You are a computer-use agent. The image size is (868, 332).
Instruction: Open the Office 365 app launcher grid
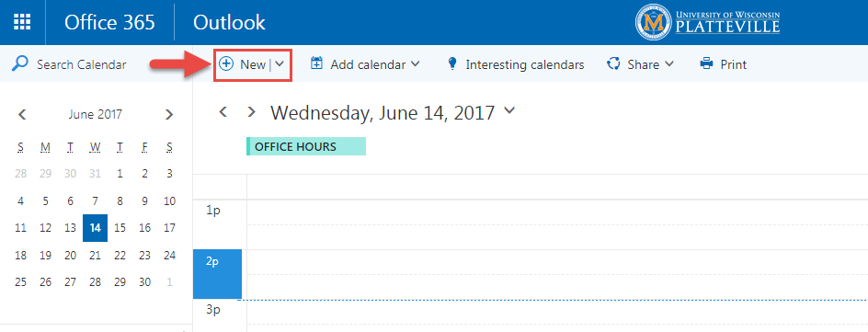coord(22,22)
